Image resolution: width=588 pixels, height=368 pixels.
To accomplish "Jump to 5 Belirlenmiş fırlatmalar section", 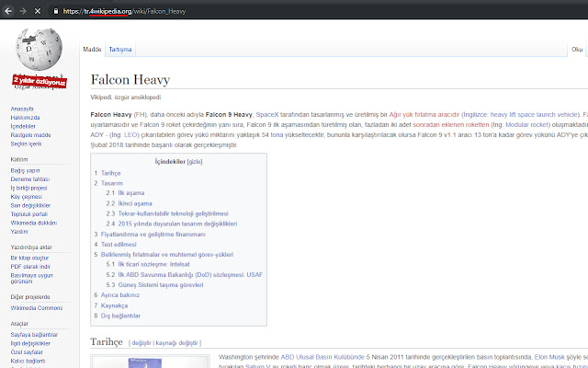I will (164, 255).
